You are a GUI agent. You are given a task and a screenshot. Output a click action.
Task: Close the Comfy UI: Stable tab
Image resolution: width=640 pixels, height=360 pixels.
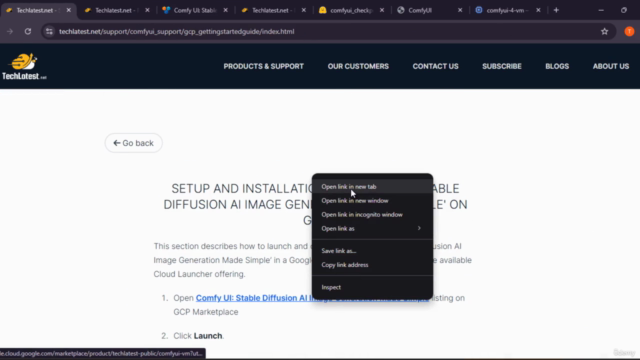coord(225,10)
